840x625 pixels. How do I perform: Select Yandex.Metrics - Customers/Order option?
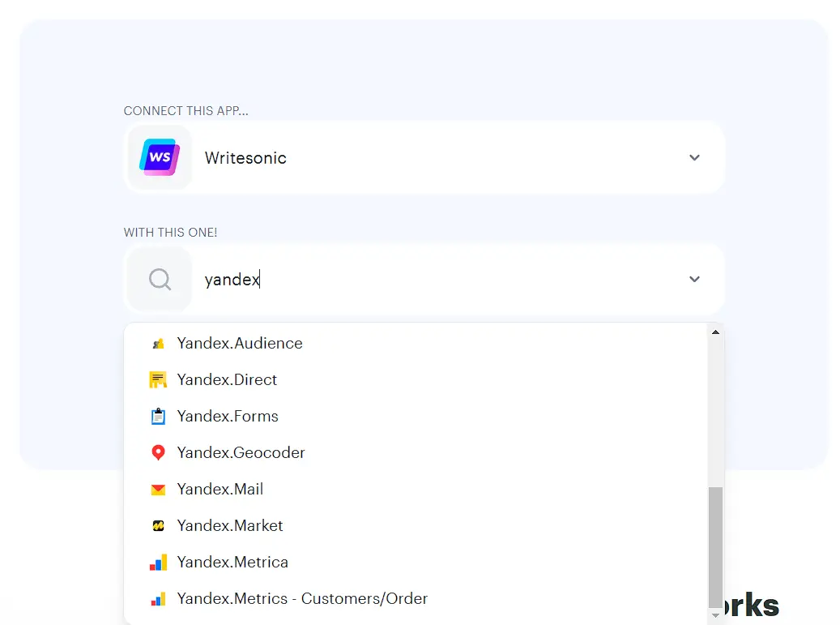point(416,598)
